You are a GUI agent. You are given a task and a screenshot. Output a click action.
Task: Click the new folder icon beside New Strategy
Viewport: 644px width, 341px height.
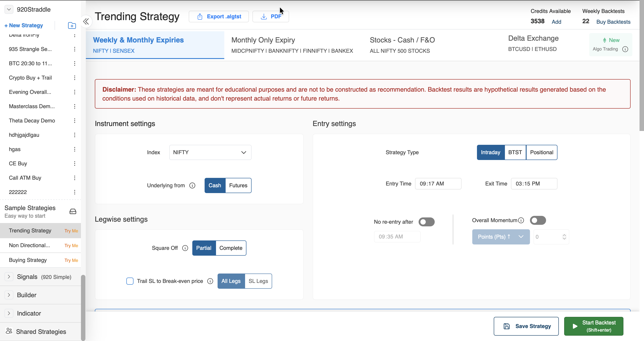(x=72, y=25)
